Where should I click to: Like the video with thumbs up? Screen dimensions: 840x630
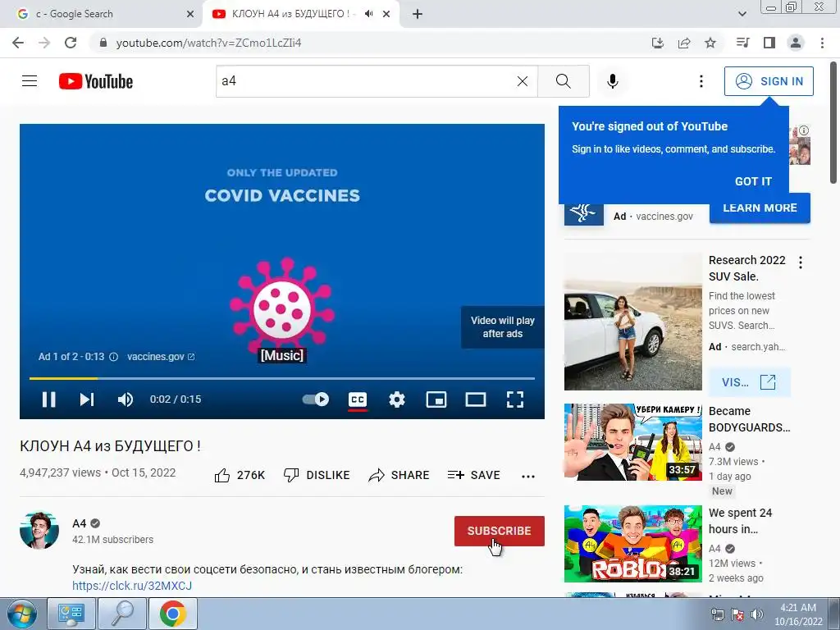click(240, 475)
